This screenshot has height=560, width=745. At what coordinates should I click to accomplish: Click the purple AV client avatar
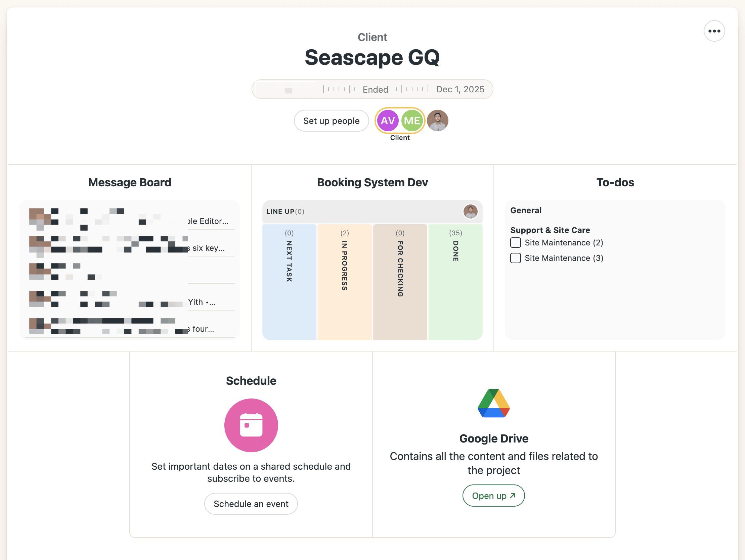coord(388,121)
